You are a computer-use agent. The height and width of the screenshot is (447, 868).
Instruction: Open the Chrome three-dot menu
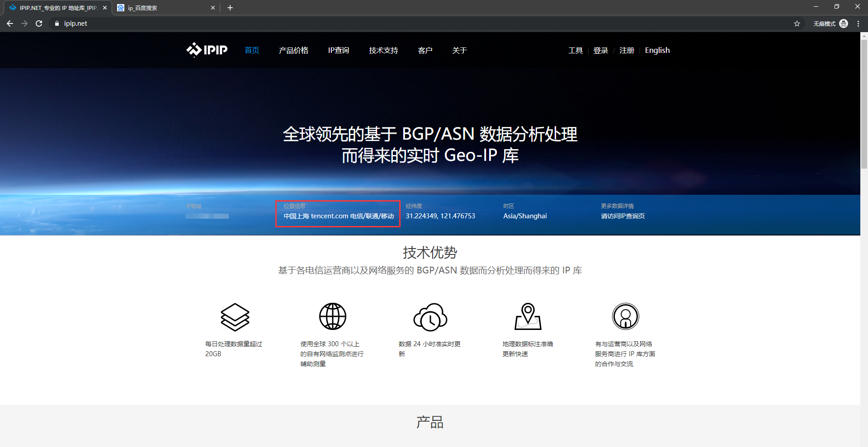pos(858,24)
